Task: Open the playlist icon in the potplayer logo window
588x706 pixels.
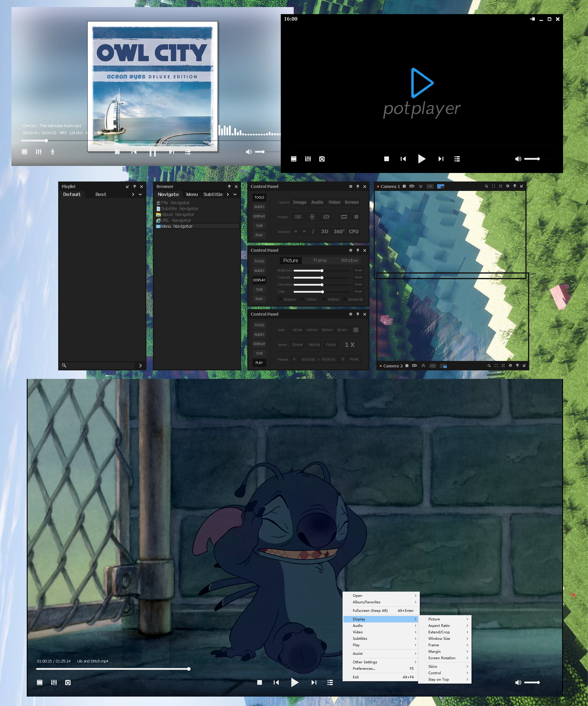Action: 457,159
